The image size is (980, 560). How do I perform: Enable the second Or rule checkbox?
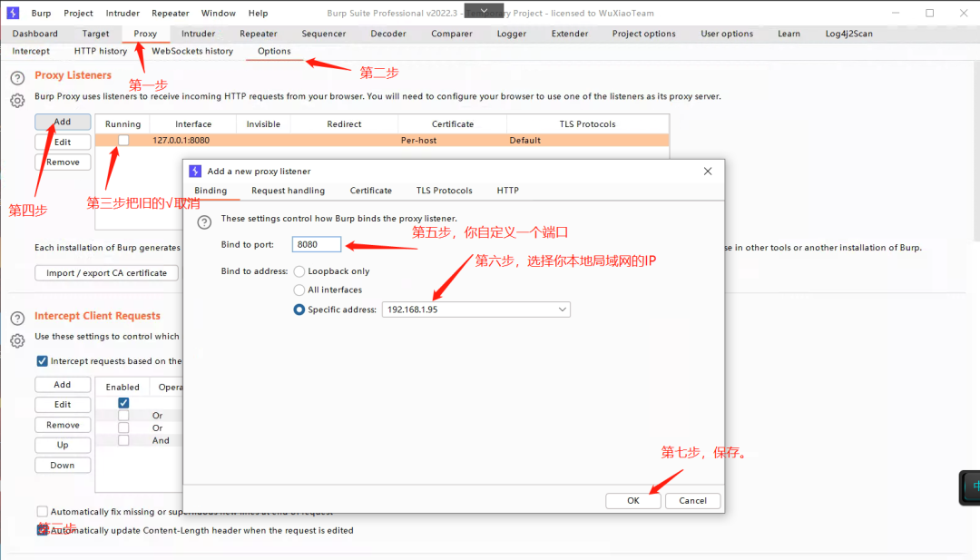(x=123, y=428)
